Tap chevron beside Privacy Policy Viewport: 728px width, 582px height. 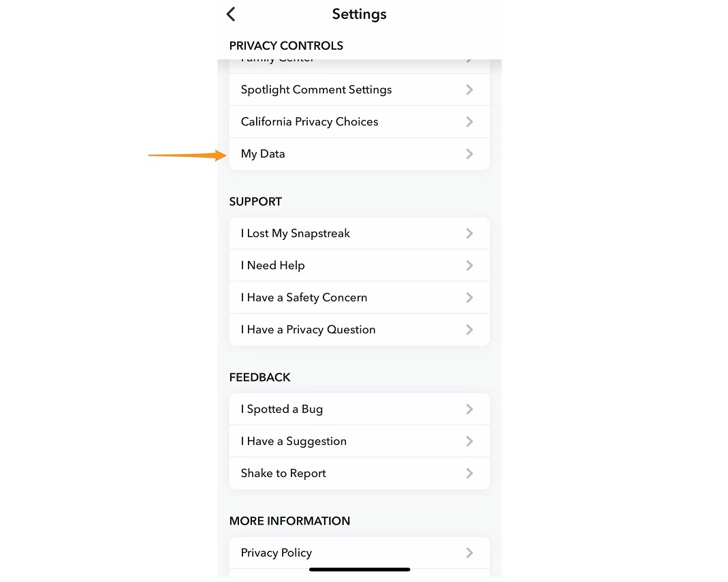pos(469,553)
